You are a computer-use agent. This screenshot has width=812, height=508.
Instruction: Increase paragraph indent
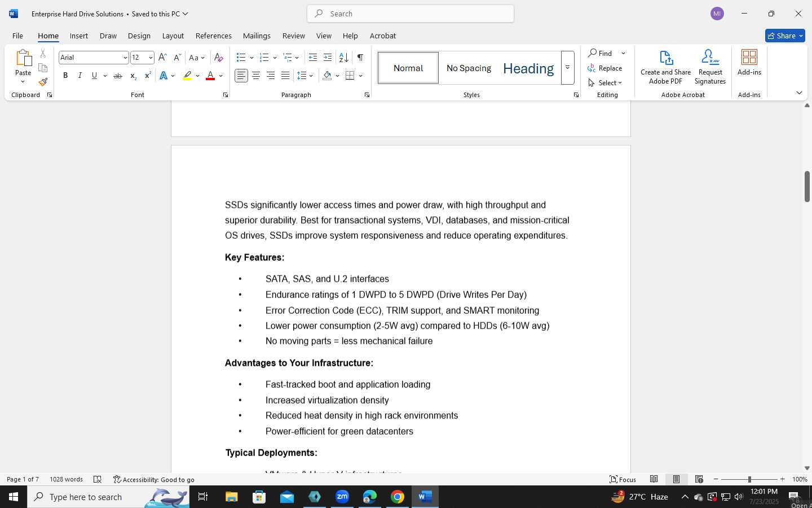[x=328, y=58]
